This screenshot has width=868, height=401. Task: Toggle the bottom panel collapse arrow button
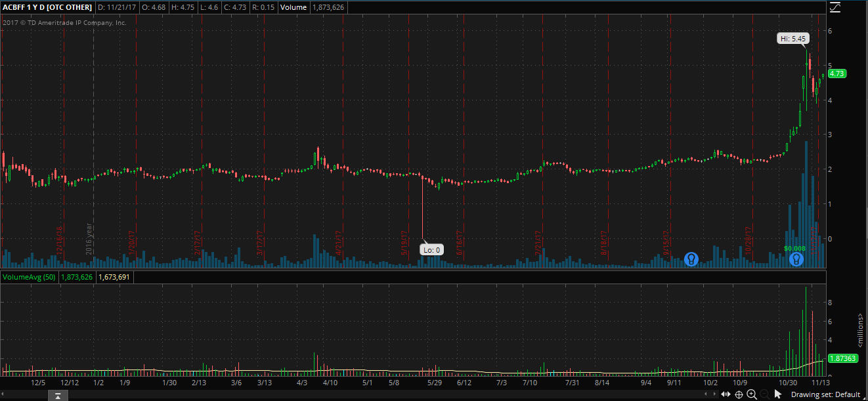pyautogui.click(x=58, y=395)
